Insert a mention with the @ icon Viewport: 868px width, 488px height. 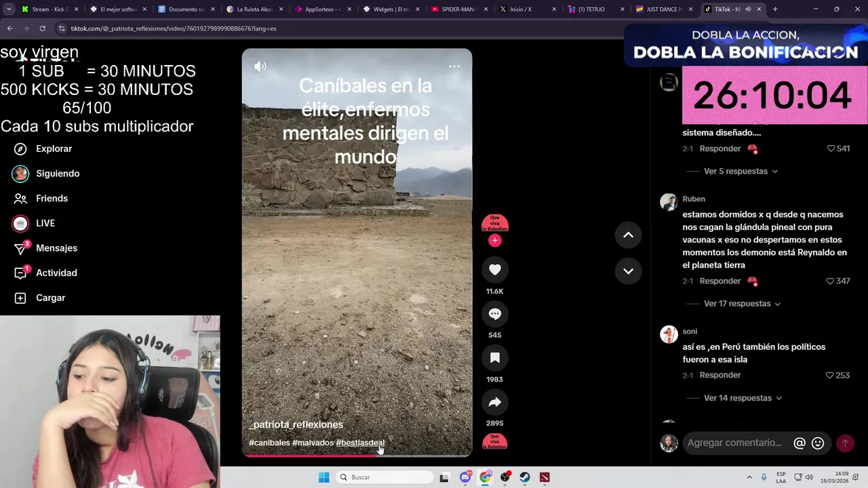pyautogui.click(x=800, y=443)
